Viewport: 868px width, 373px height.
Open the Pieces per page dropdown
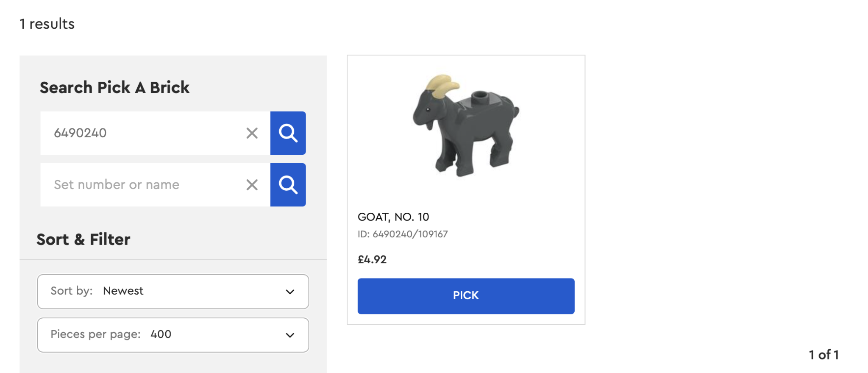tap(173, 335)
